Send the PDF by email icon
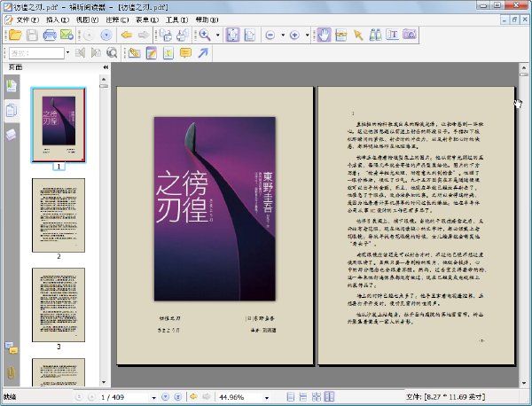 [66, 35]
